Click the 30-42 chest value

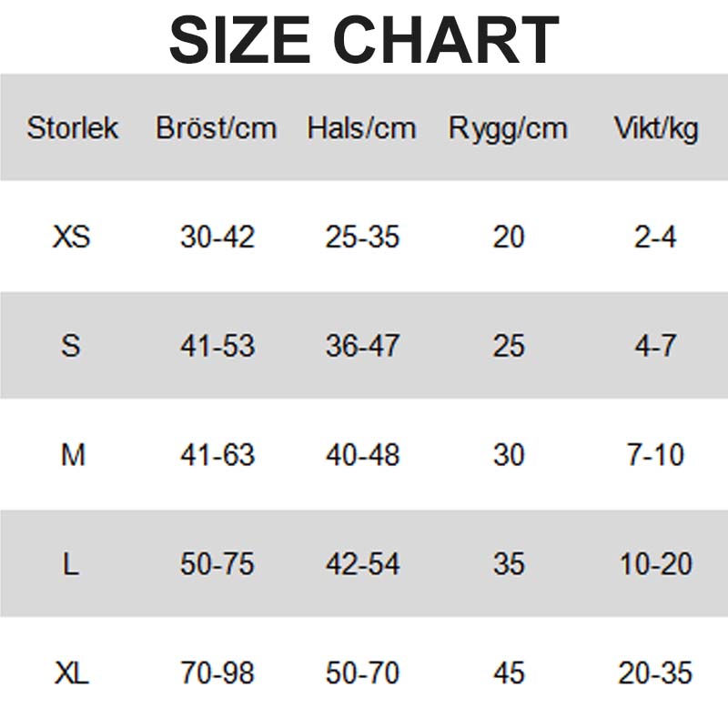coord(217,237)
